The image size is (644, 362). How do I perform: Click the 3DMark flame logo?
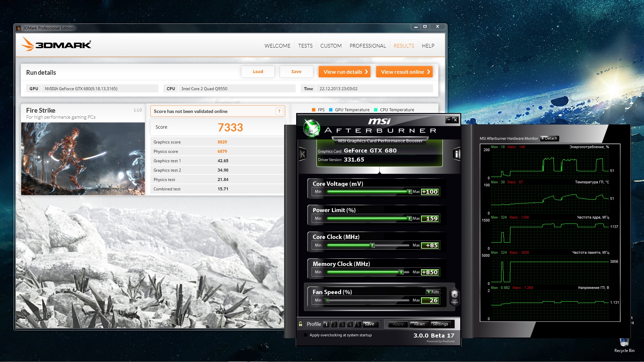click(28, 44)
